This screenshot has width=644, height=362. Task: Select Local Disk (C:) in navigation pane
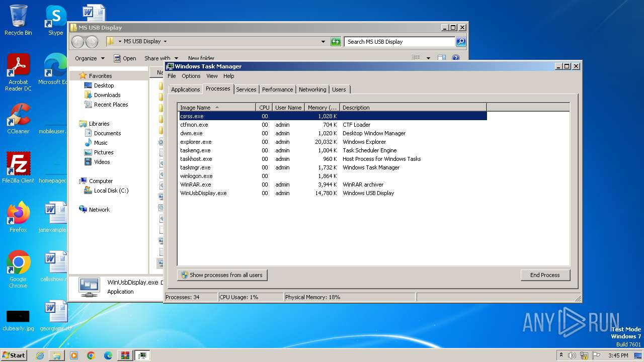[x=111, y=191]
